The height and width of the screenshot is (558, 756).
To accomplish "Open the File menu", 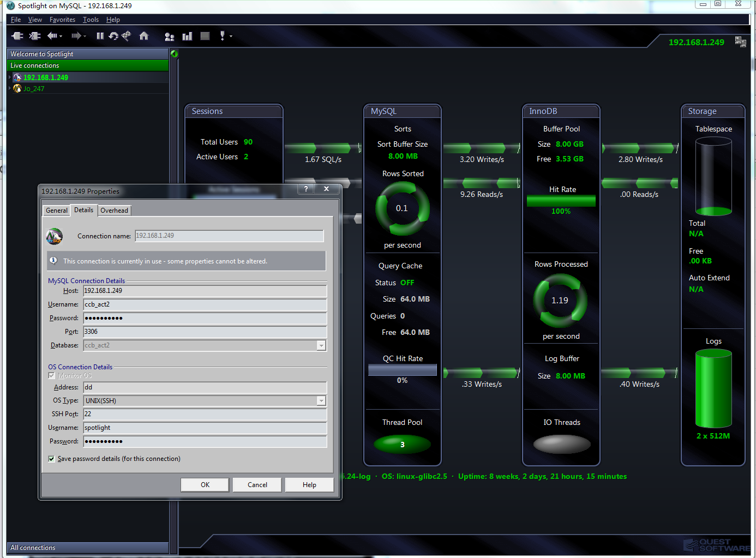I will [16, 20].
